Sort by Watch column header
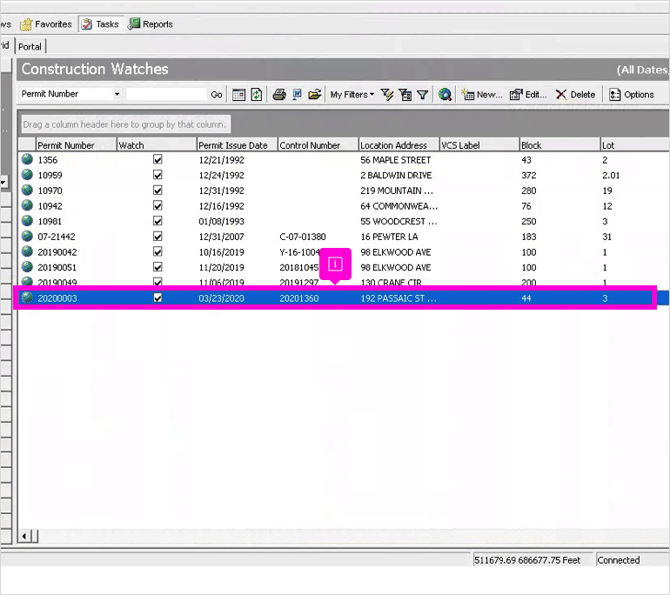The image size is (670, 595). click(156, 145)
